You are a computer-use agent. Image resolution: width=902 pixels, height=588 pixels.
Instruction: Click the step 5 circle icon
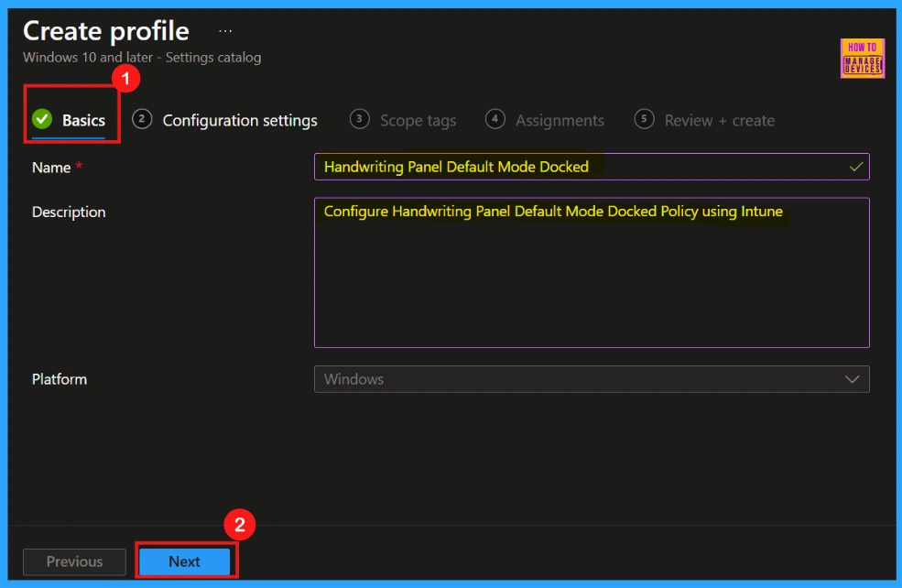pos(645,119)
